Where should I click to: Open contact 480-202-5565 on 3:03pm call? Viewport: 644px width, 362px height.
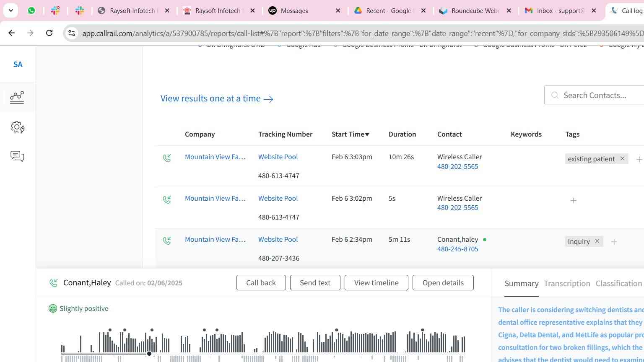tap(457, 166)
